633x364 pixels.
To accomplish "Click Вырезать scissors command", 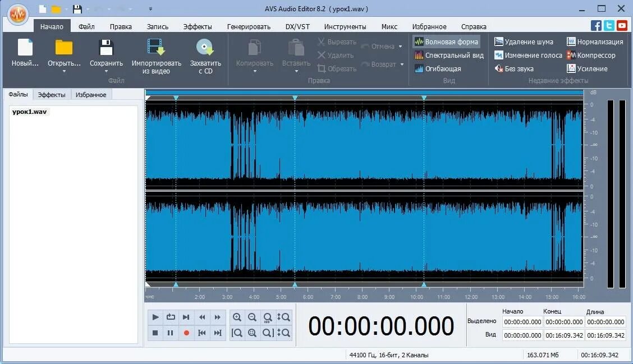I will [x=337, y=42].
